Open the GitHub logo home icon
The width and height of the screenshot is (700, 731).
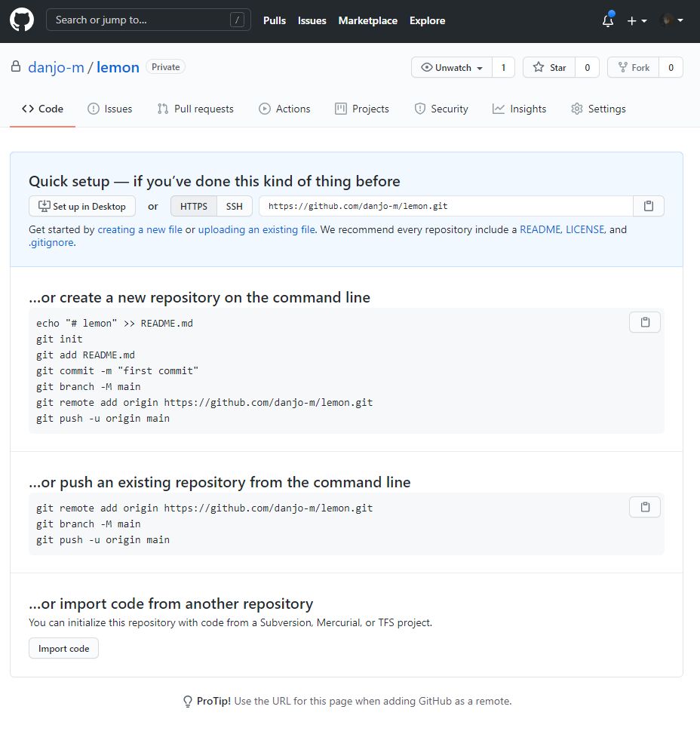click(x=22, y=20)
